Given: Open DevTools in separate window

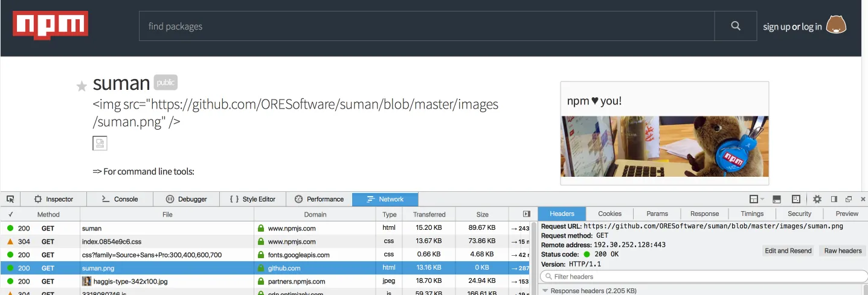Looking at the screenshot, I should [x=849, y=199].
